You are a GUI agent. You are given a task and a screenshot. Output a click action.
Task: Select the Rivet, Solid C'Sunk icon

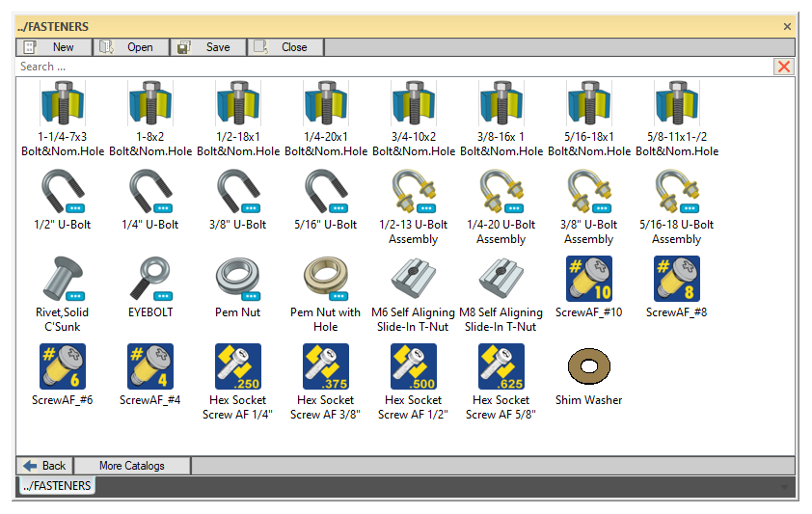click(x=63, y=279)
